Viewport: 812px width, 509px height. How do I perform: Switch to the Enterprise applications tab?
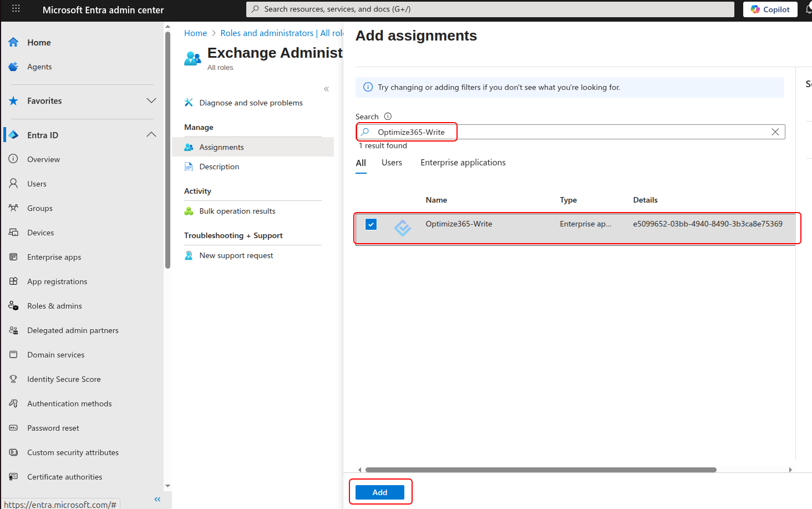pyautogui.click(x=463, y=163)
